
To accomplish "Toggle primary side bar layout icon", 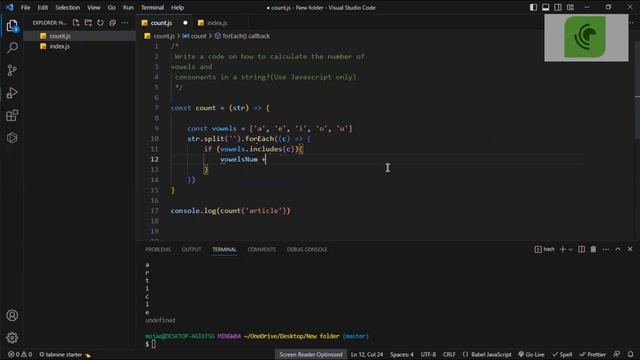I will [x=533, y=7].
